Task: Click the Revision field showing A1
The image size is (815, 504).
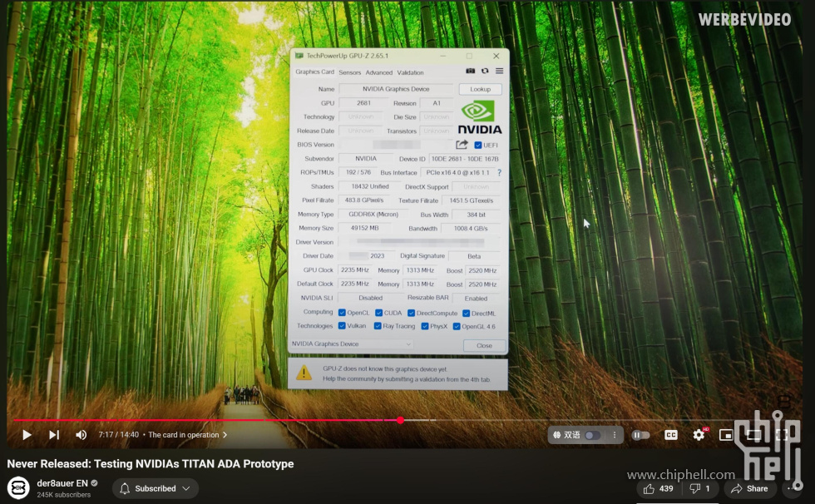Action: tap(437, 103)
